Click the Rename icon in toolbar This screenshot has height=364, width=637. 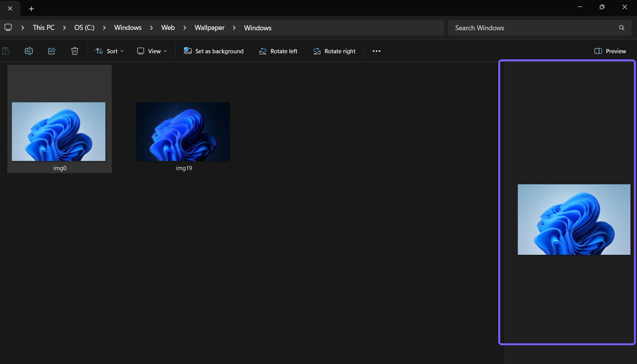(29, 51)
